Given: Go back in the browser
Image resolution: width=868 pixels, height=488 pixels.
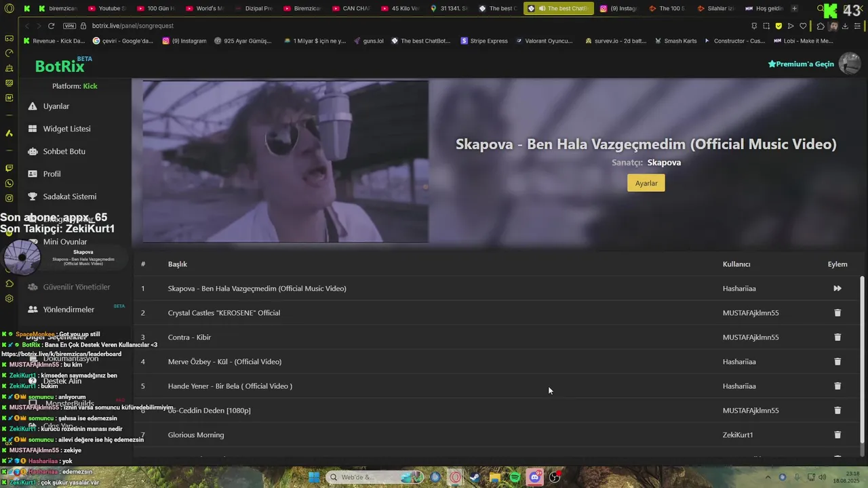Looking at the screenshot, I should (x=26, y=26).
